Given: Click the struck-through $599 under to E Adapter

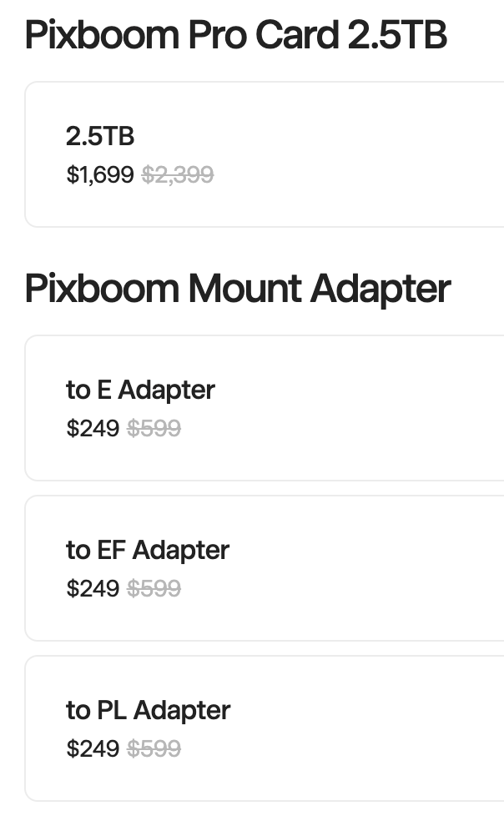Looking at the screenshot, I should [154, 428].
